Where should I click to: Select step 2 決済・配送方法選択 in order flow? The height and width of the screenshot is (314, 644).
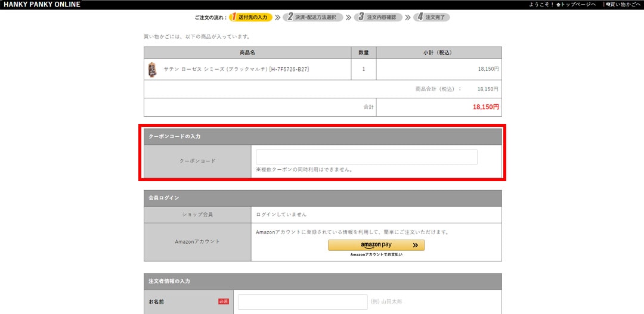click(x=313, y=17)
